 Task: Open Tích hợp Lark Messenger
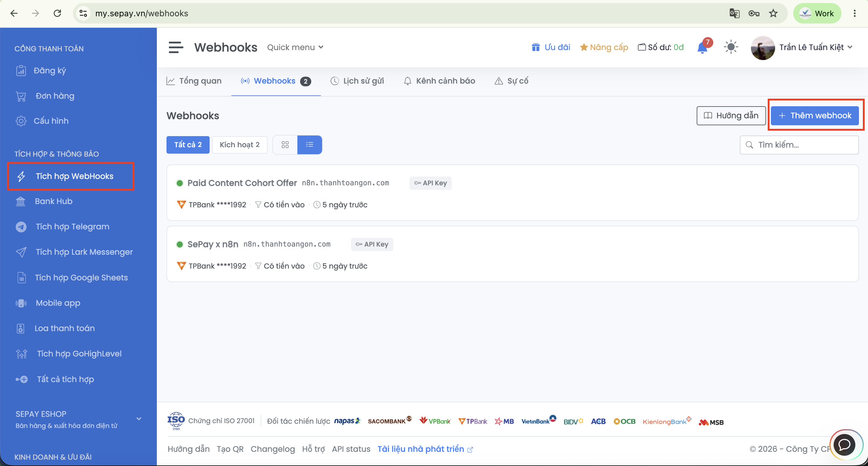[74, 252]
